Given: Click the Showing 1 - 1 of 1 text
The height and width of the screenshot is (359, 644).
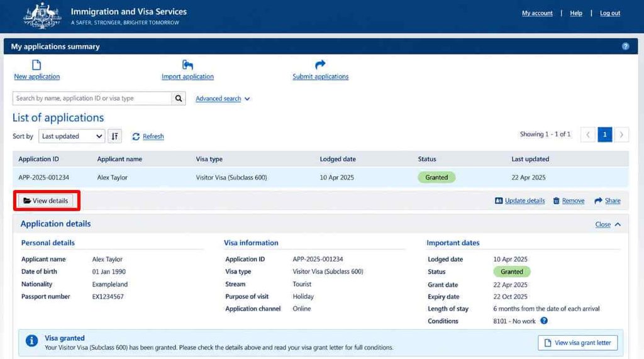Looking at the screenshot, I should pos(545,135).
